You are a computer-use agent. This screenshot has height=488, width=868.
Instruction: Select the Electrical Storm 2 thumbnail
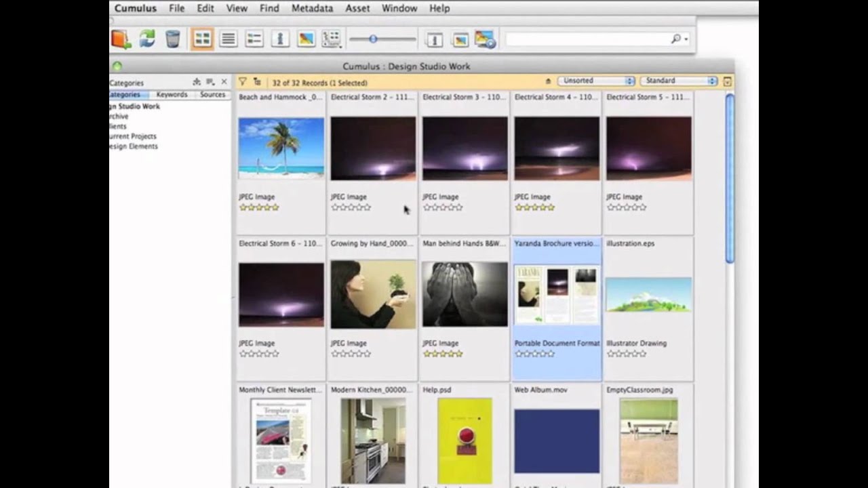click(x=373, y=148)
